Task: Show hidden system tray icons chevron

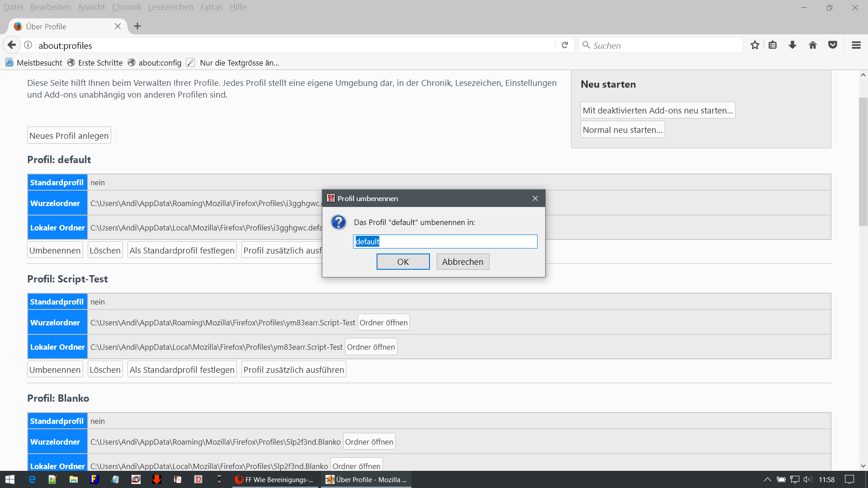Action: click(767, 479)
